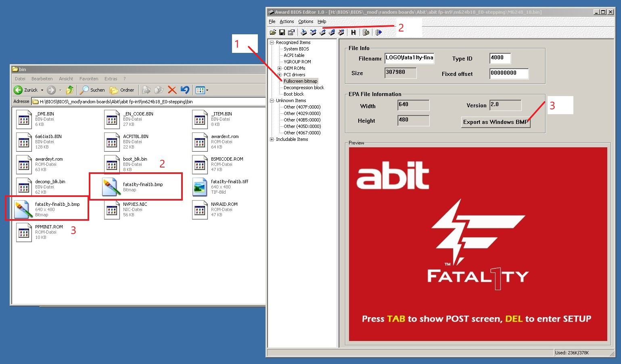
Task: Click the Extract file toolbar icon
Action: coord(322,32)
